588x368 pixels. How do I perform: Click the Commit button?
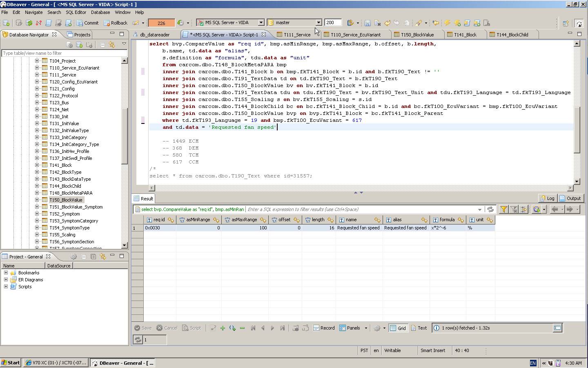87,23
